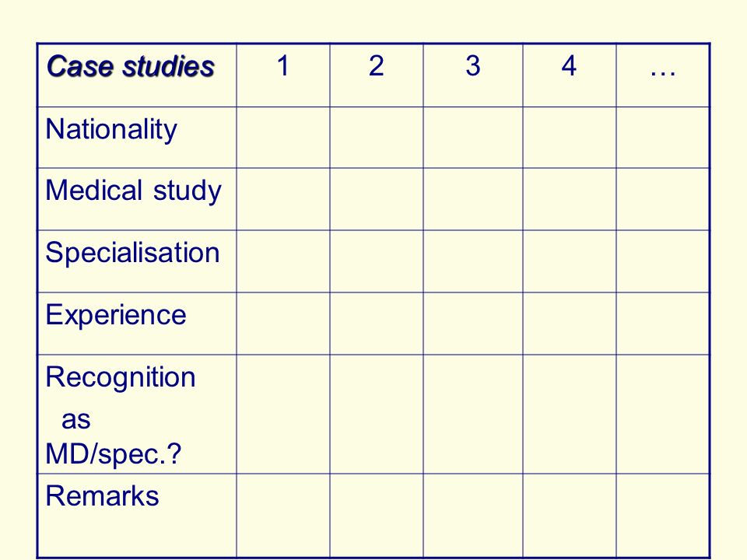Select the column 4 header cell
747x560 pixels.
click(570, 75)
